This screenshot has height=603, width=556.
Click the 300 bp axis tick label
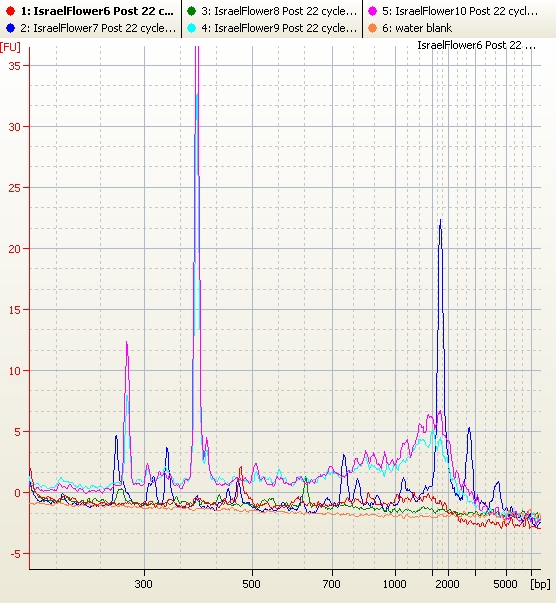click(x=144, y=584)
